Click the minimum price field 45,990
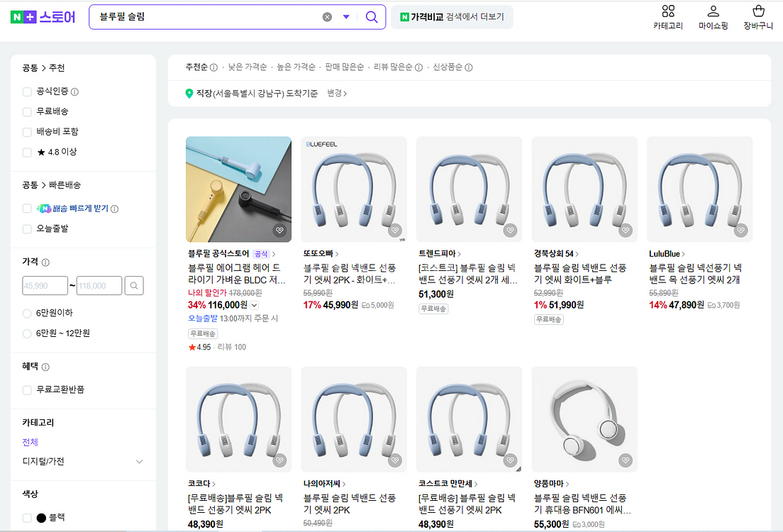 (x=45, y=286)
